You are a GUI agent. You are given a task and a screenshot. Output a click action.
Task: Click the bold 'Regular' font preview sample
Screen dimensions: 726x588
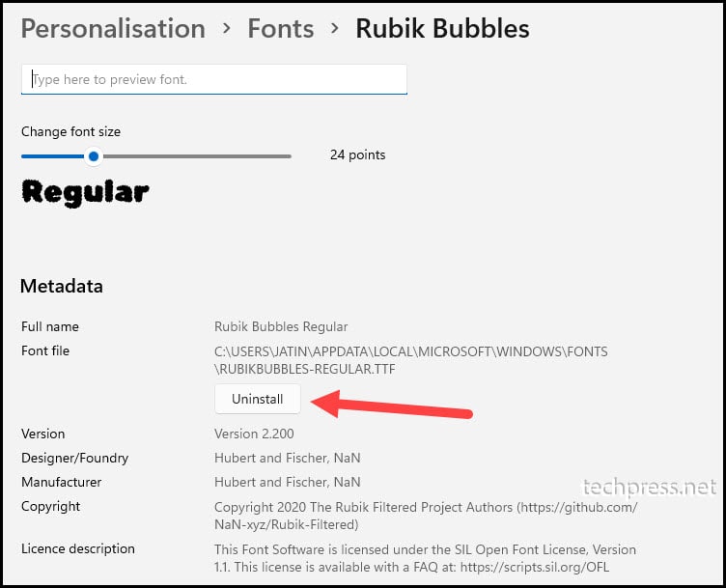point(85,192)
